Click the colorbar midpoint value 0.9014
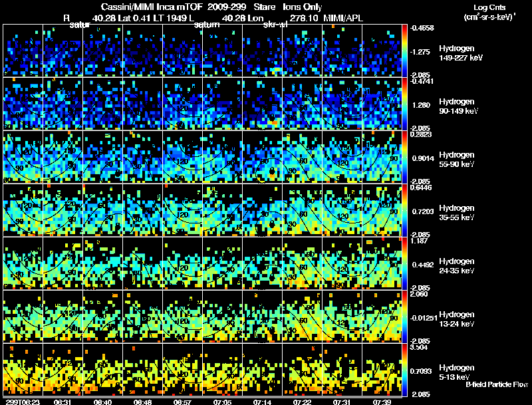 [x=423, y=158]
